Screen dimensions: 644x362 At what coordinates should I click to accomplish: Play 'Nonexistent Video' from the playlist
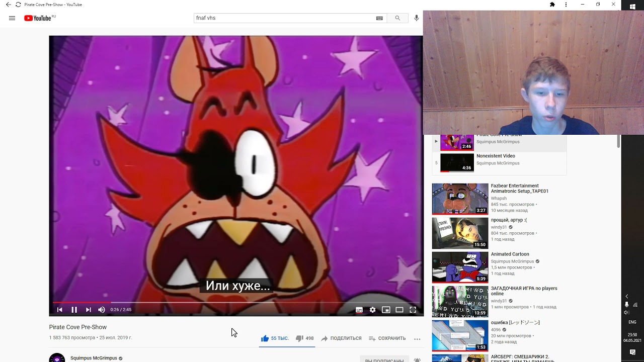pos(496,156)
